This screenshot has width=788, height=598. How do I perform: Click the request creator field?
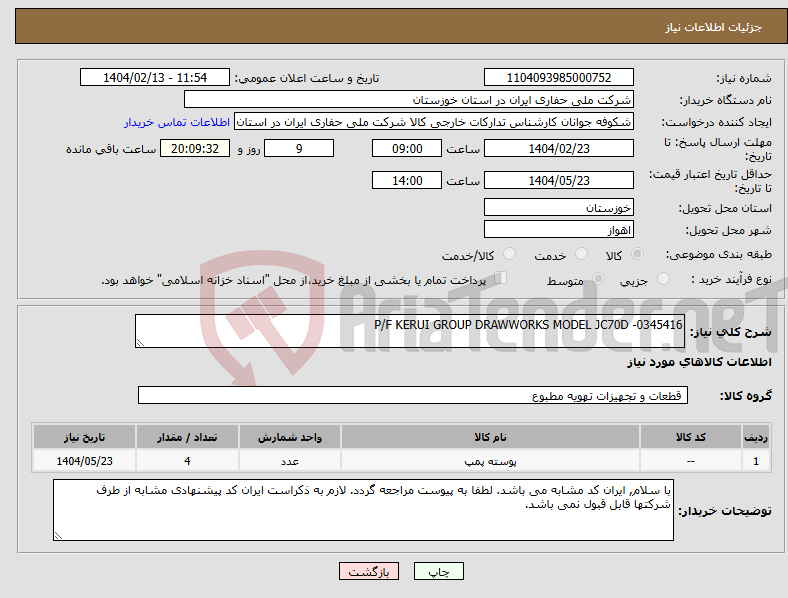click(x=434, y=122)
